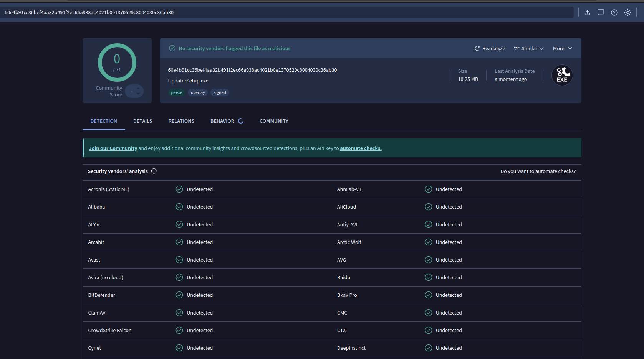Toggle the light/dark theme sun icon
Viewport: 644px width, 359px height.
click(627, 13)
